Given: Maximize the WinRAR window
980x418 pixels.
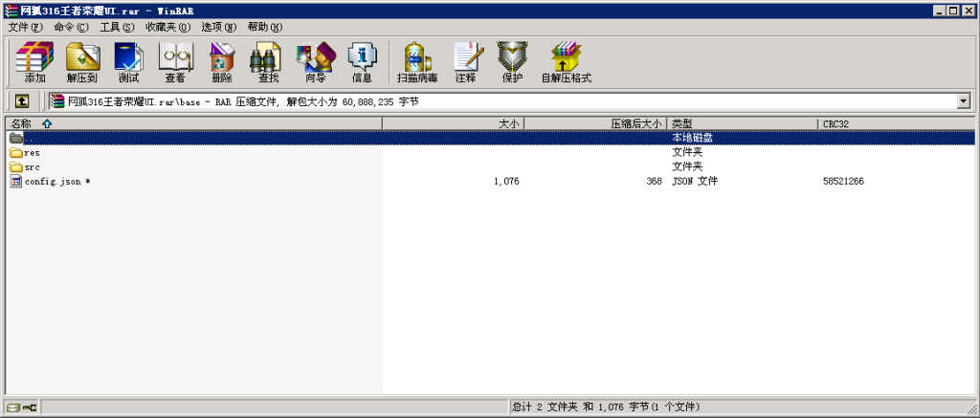Looking at the screenshot, I should click(x=952, y=11).
